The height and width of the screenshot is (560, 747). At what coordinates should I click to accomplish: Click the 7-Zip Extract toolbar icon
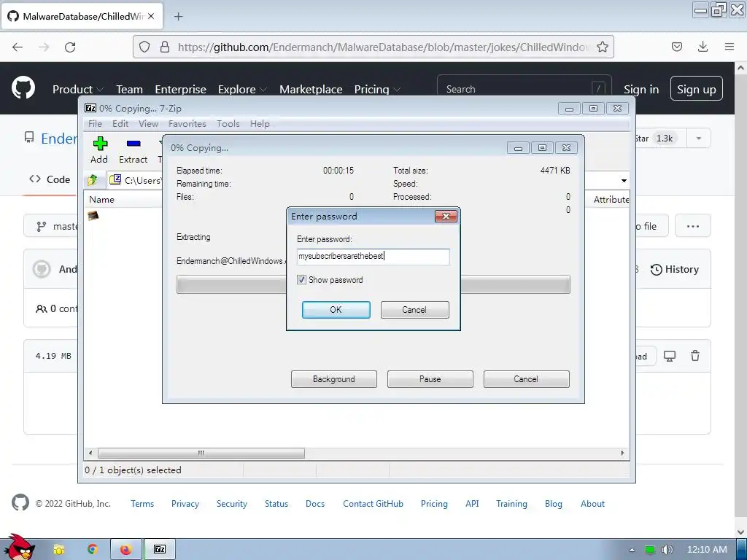(133, 144)
